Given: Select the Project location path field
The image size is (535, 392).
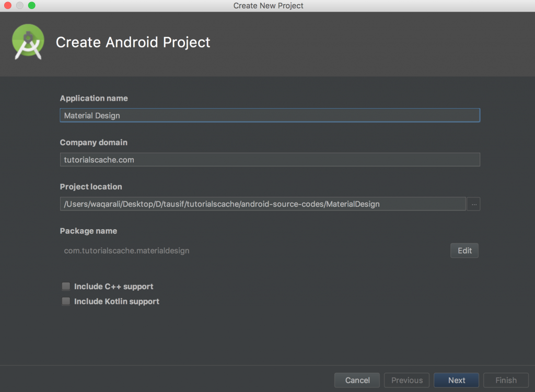Looking at the screenshot, I should pos(261,204).
